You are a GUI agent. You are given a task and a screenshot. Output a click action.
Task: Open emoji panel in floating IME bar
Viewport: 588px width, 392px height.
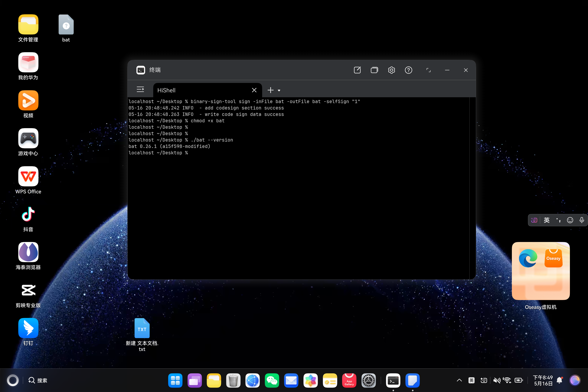(x=570, y=220)
